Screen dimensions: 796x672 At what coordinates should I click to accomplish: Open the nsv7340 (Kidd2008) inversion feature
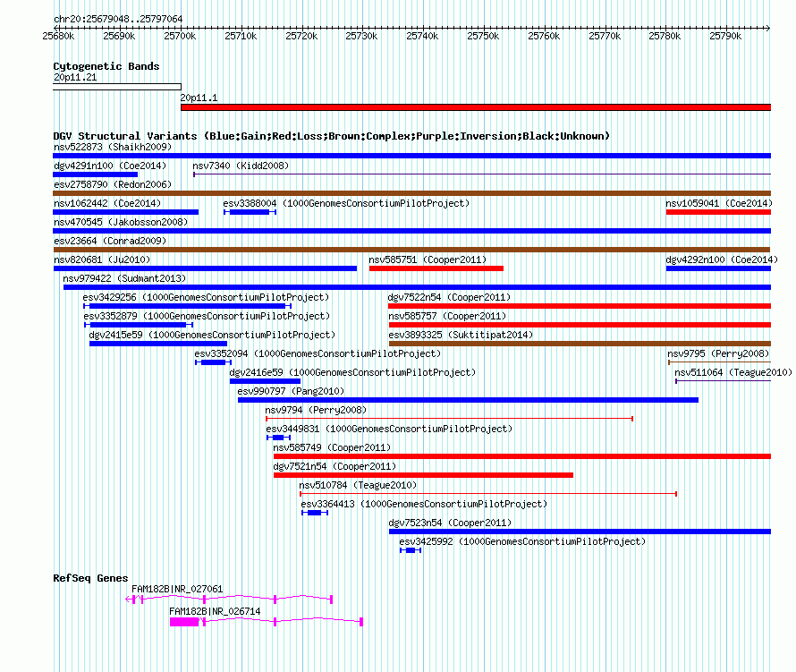tap(482, 174)
